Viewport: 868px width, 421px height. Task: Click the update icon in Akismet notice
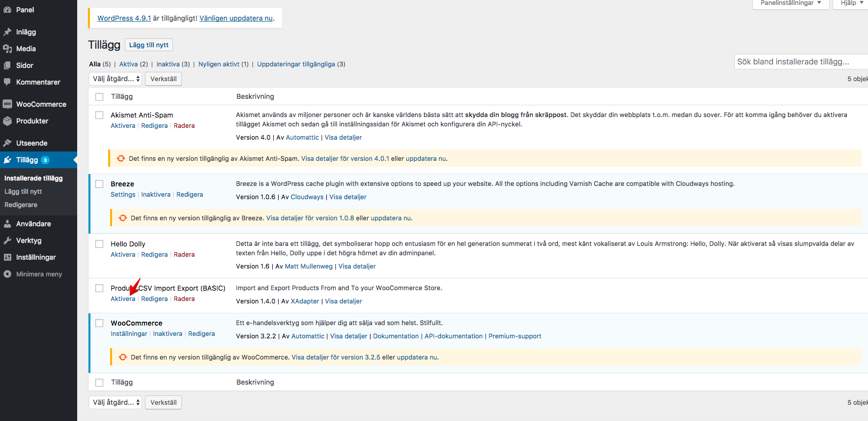pyautogui.click(x=121, y=158)
